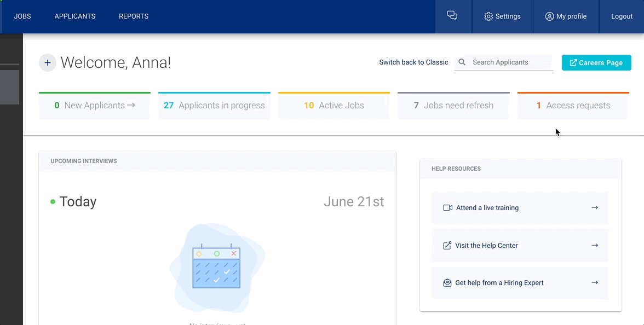Click the plus icon beside Welcome

(x=48, y=63)
